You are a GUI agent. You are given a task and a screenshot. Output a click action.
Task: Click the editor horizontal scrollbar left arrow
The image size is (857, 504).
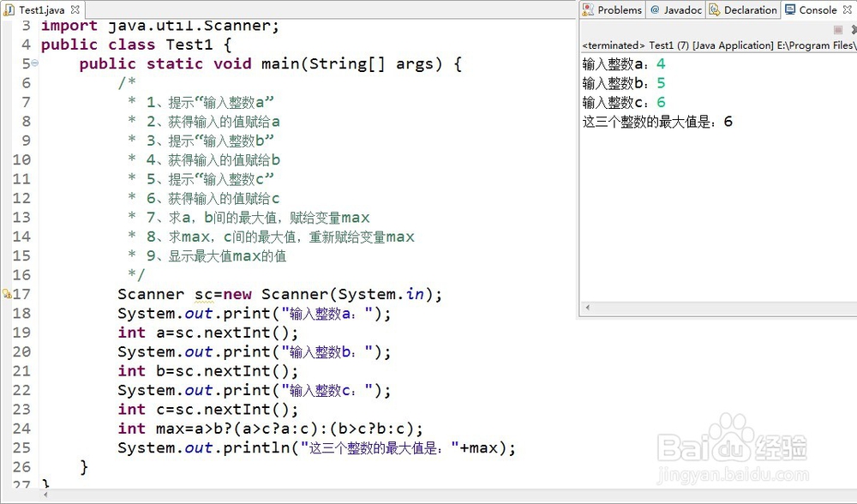[x=46, y=495]
